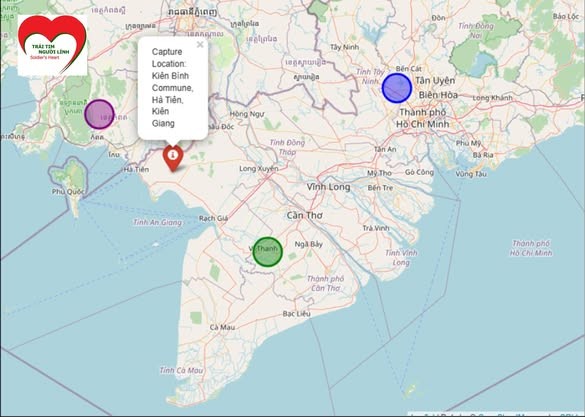Click the Biên Hòa label
This screenshot has width=585, height=417.
438,95
